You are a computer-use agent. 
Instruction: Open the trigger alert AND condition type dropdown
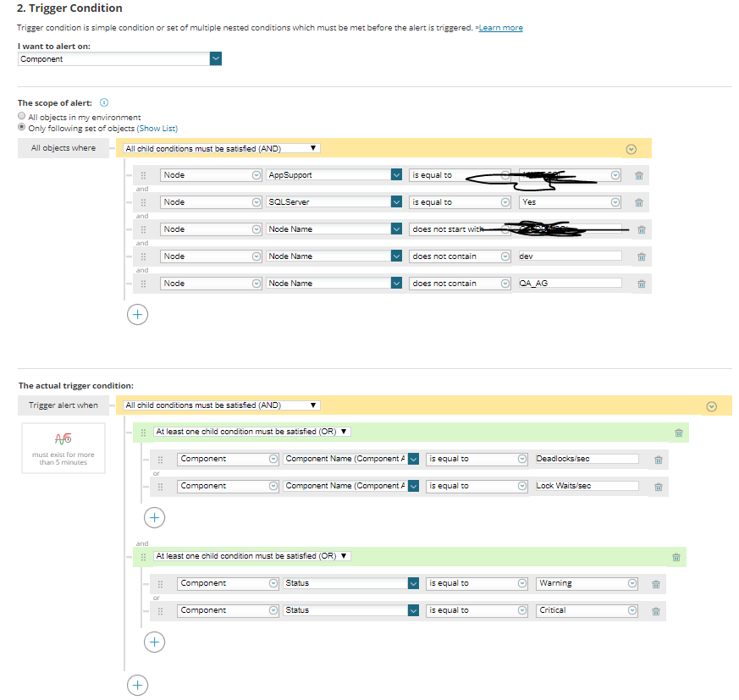(222, 405)
